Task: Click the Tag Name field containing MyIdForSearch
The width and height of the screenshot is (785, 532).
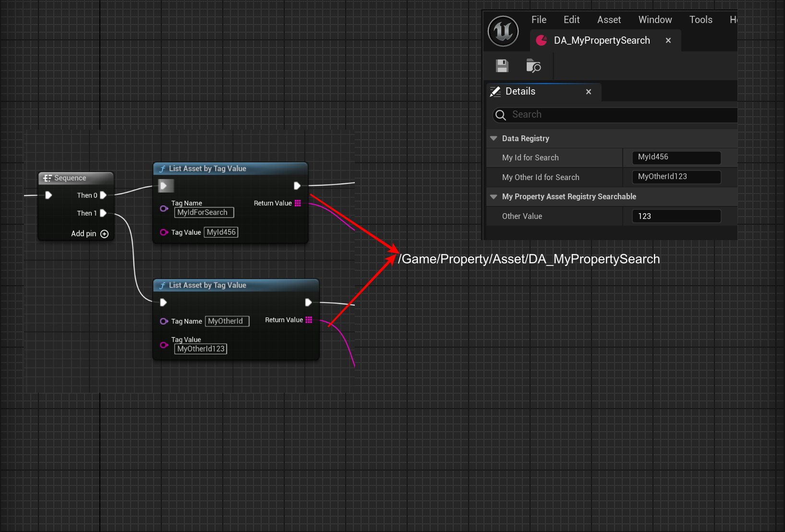Action: tap(204, 212)
